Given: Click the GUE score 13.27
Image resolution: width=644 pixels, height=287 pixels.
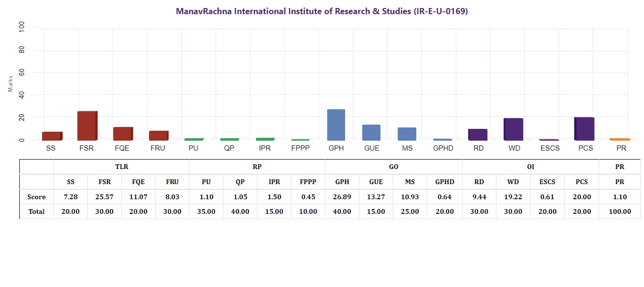Looking at the screenshot, I should pyautogui.click(x=376, y=197).
